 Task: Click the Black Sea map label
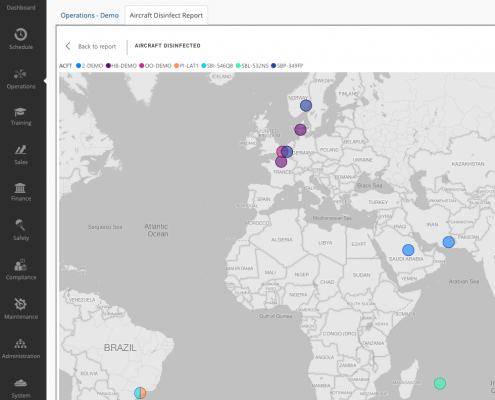(369, 185)
